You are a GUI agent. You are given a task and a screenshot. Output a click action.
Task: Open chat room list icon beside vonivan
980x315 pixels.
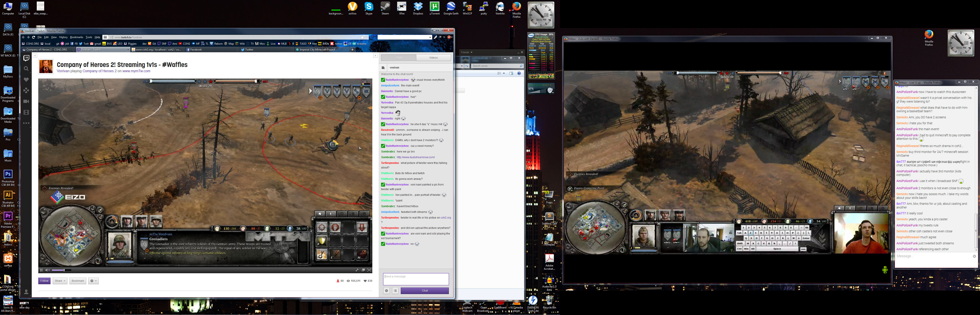(383, 68)
